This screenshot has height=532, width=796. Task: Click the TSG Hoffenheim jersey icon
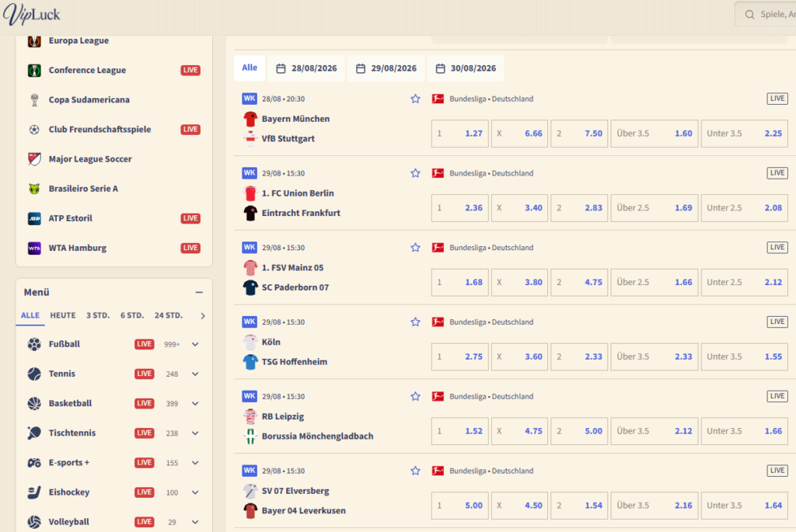250,362
